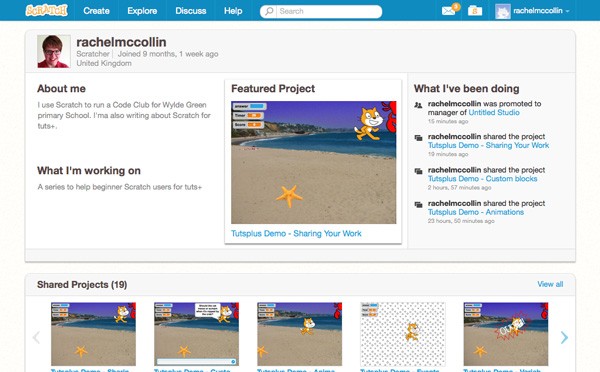Click the Scratch logo
The image size is (600, 372).
pos(47,10)
